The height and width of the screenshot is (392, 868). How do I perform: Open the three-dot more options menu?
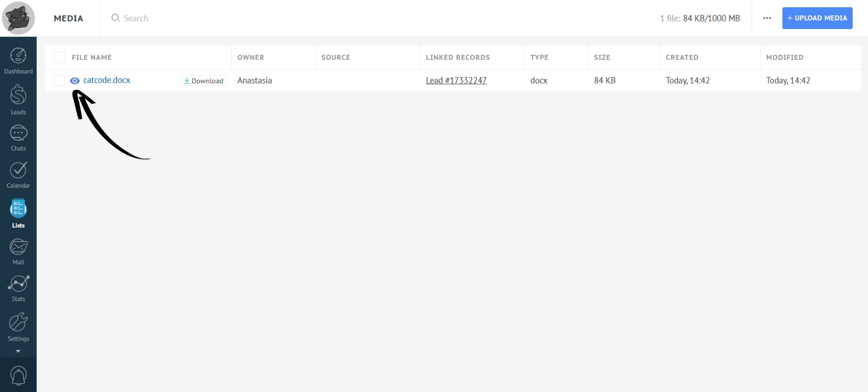coord(767,18)
